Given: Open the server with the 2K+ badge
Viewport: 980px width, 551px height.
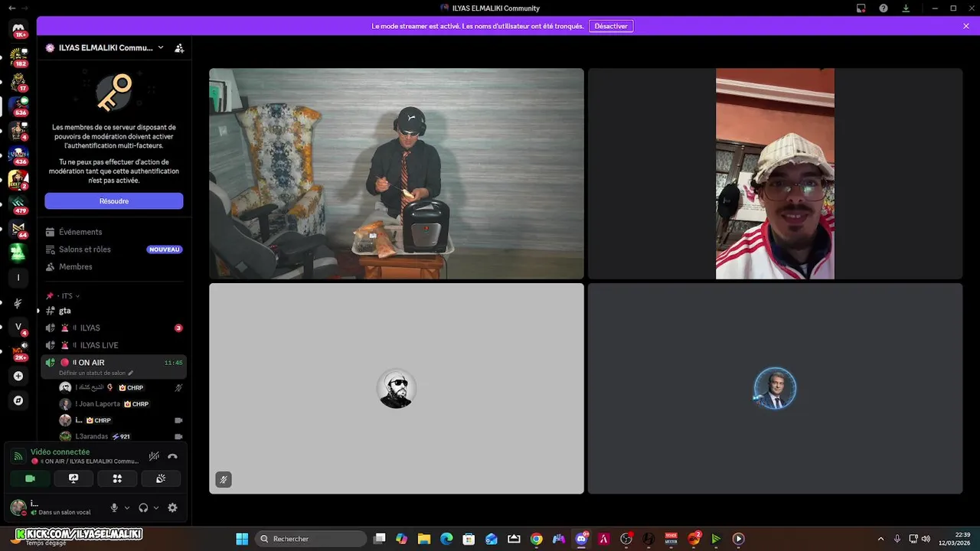Looking at the screenshot, I should pos(18,351).
